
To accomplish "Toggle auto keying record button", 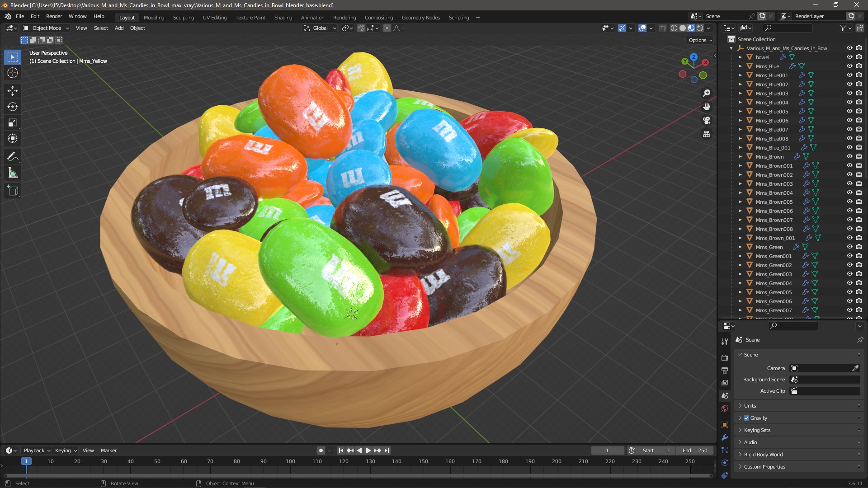I will pos(321,450).
